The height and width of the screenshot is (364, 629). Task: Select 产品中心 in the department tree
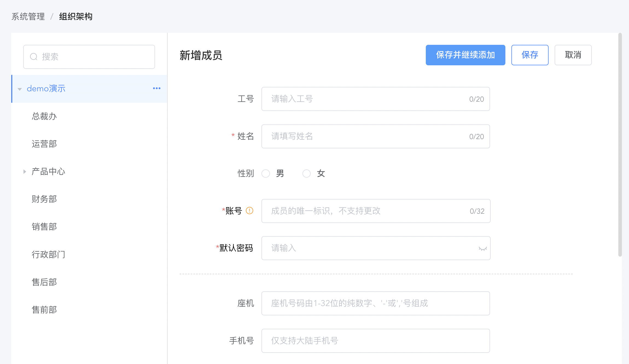(x=48, y=172)
